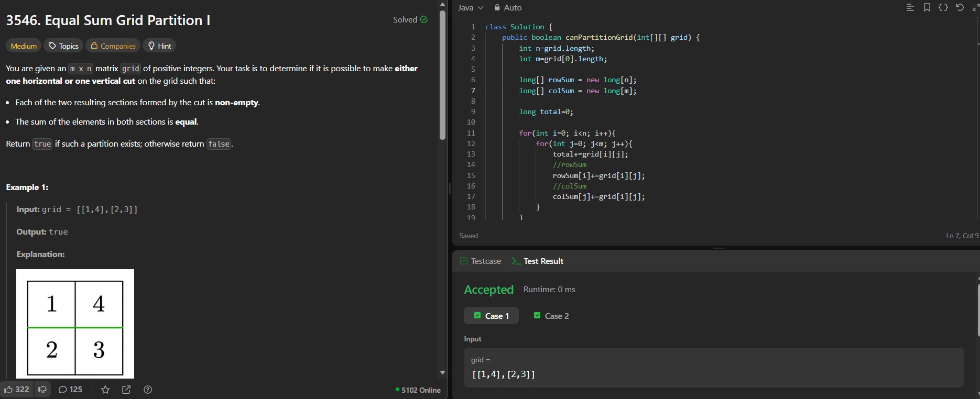Reset code with the undo arrow icon
Image resolution: width=980 pixels, height=399 pixels.
[960, 7]
